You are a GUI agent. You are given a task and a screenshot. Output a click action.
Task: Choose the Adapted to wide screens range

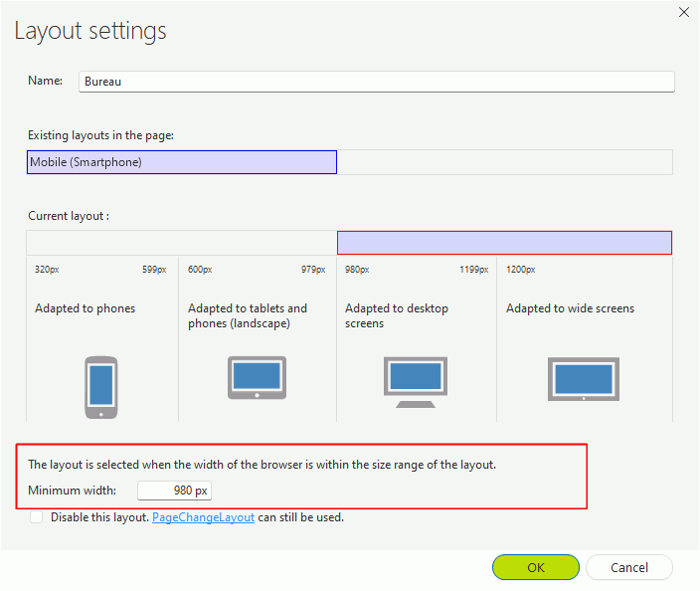pos(585,338)
